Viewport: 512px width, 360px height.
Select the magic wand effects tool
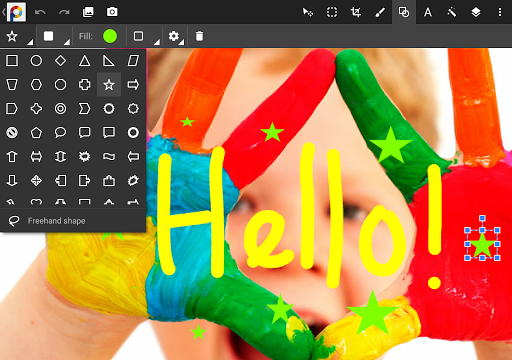[x=452, y=12]
